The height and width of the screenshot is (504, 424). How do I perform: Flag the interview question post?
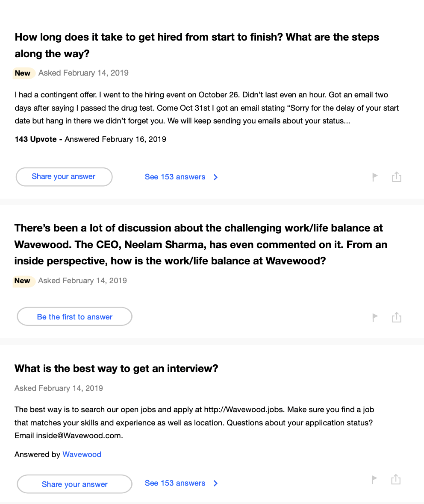click(374, 479)
